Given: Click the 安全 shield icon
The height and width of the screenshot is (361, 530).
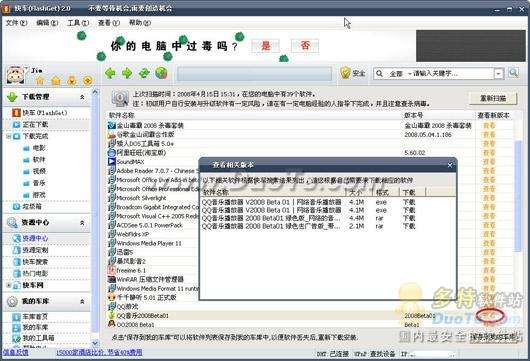Looking at the screenshot, I should 345,73.
